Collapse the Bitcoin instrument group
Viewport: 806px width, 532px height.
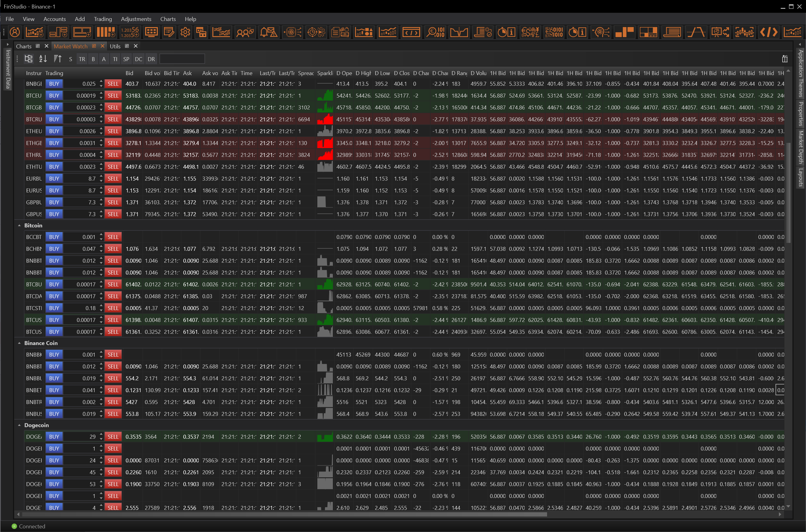[19, 225]
